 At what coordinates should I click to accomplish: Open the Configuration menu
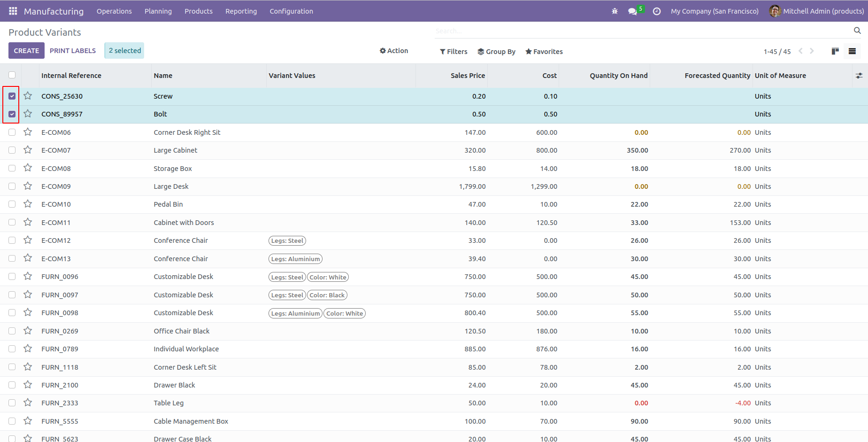point(291,11)
